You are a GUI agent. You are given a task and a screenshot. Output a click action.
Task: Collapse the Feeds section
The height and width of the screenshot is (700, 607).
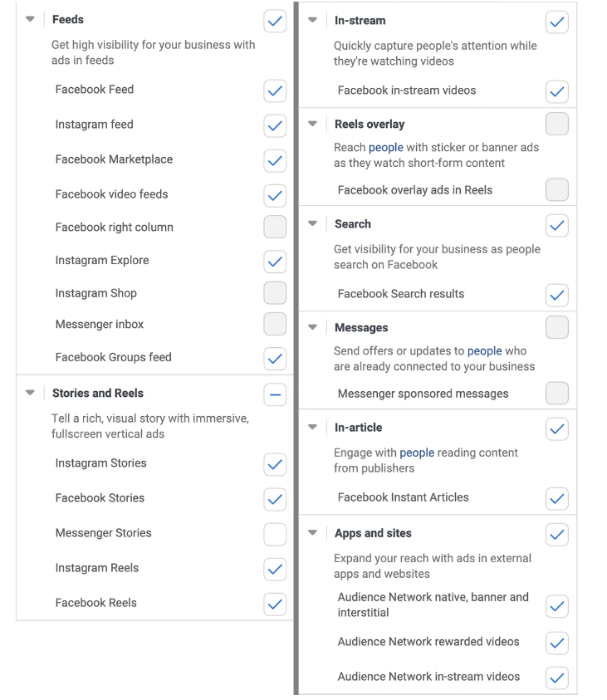click(x=30, y=19)
